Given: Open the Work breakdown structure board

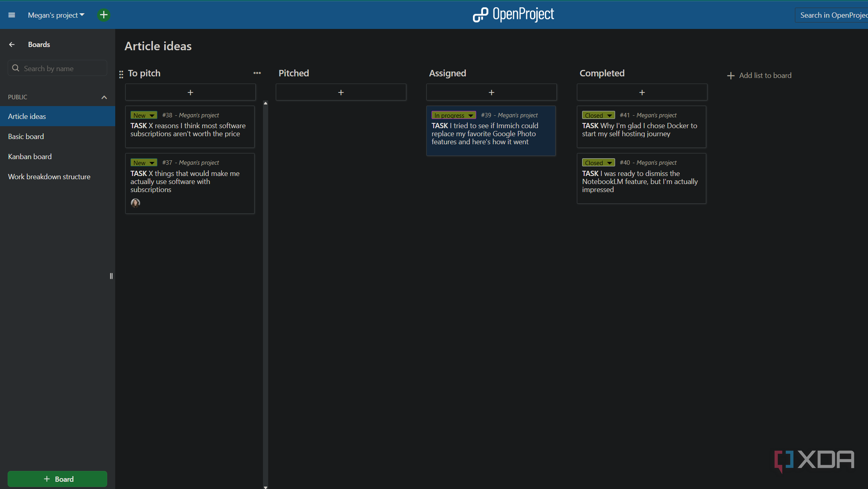Looking at the screenshot, I should [x=57, y=176].
